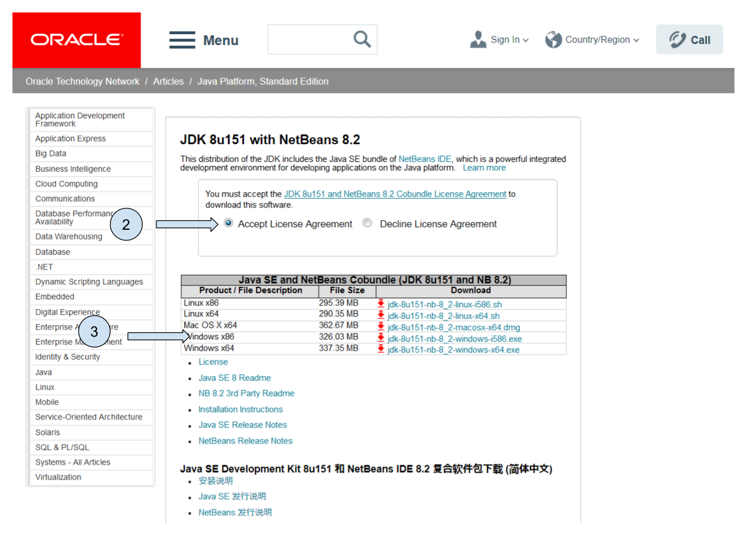This screenshot has height=560, width=747.
Task: Open Cloud Computing sidebar item
Action: 91,184
